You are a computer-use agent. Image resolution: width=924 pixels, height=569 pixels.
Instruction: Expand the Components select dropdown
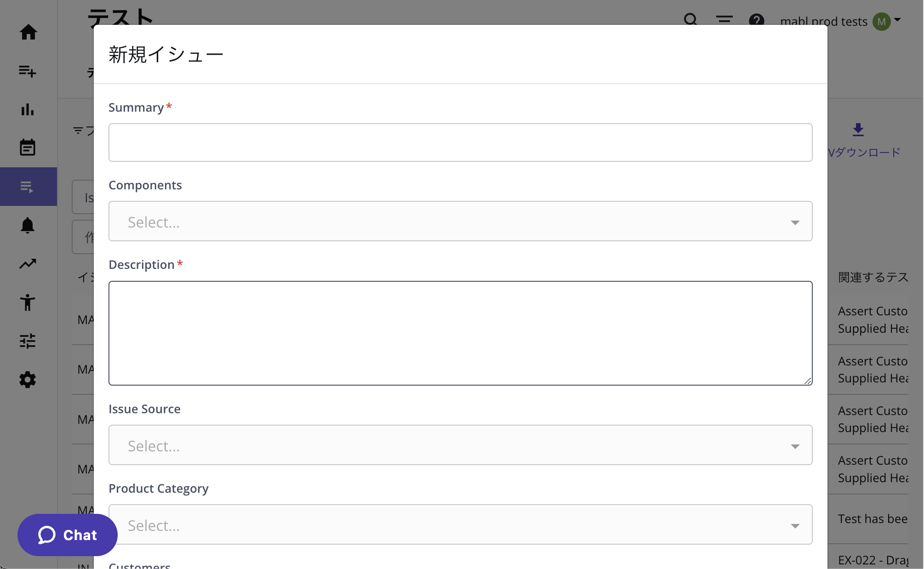pyautogui.click(x=460, y=222)
